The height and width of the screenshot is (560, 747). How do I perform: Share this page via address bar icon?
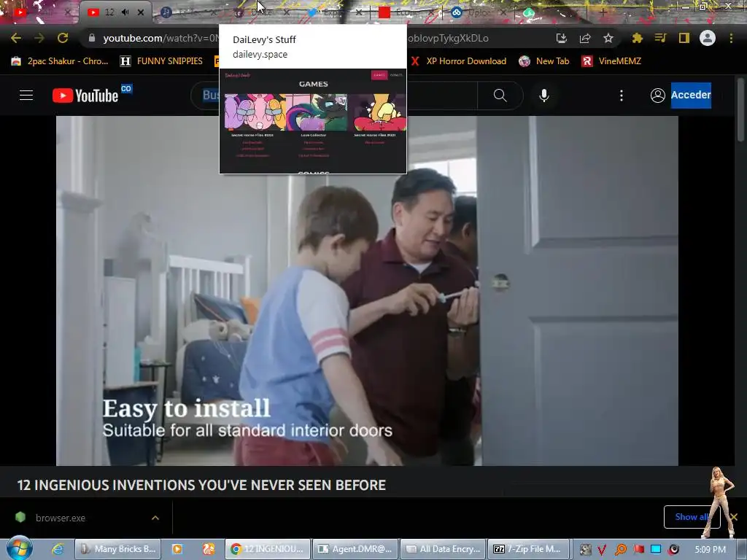tap(585, 38)
